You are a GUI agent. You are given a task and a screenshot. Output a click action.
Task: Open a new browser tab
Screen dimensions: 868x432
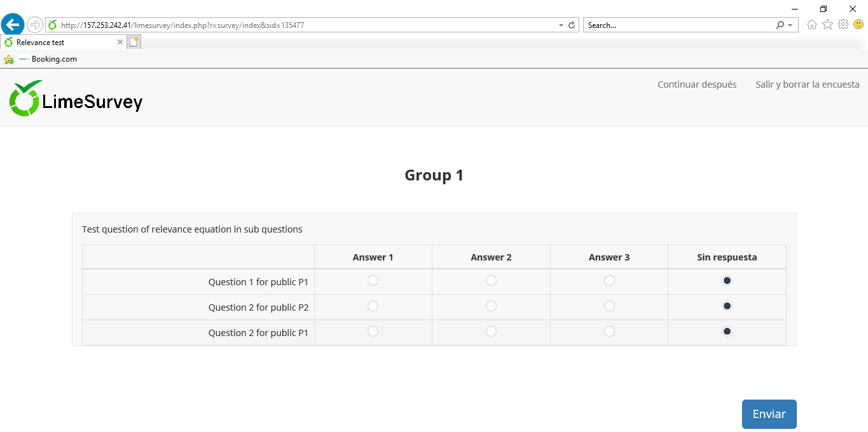click(x=134, y=42)
